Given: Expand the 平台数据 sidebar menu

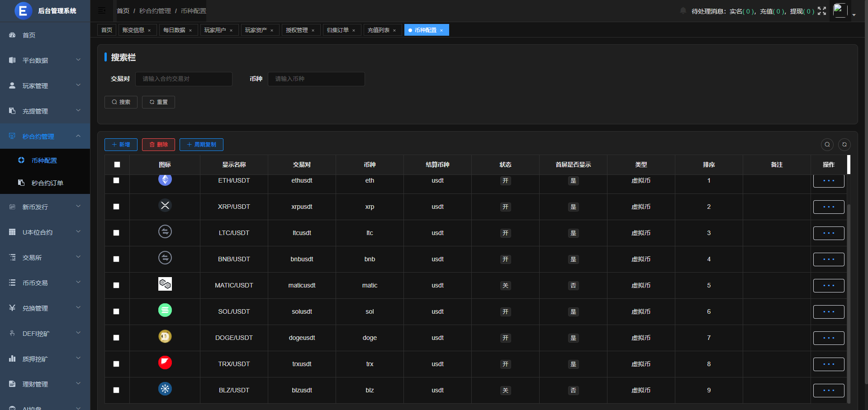Looking at the screenshot, I should click(x=45, y=60).
